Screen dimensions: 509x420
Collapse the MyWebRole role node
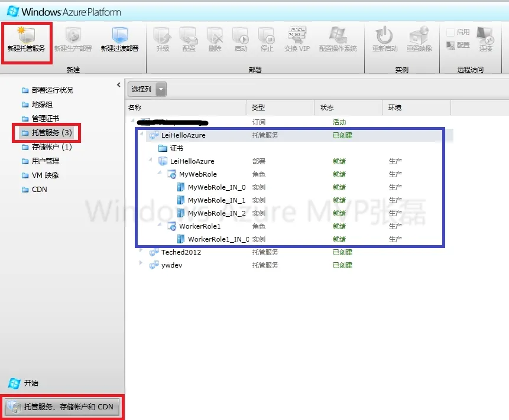pos(160,172)
